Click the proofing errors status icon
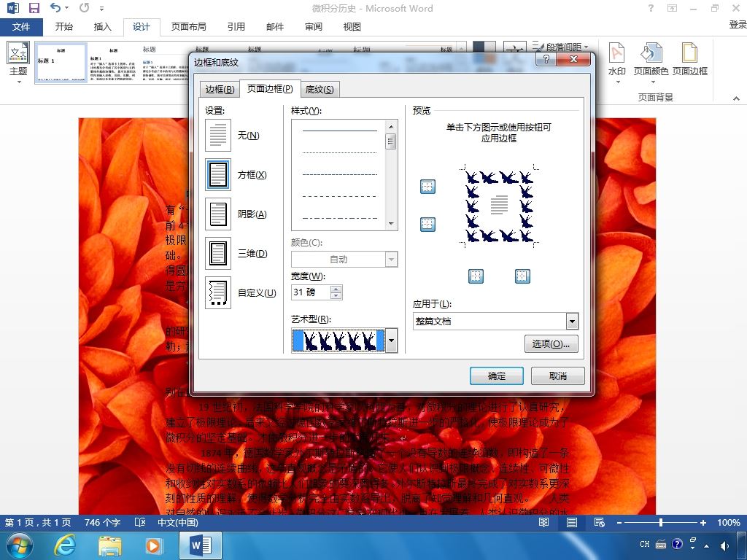The image size is (747, 560). [139, 522]
